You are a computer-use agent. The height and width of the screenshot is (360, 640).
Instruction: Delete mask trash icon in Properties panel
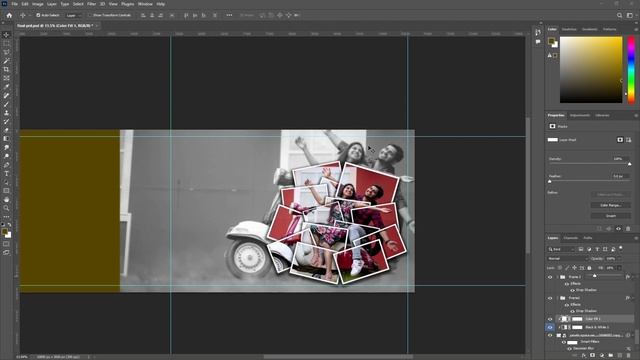pos(628,229)
